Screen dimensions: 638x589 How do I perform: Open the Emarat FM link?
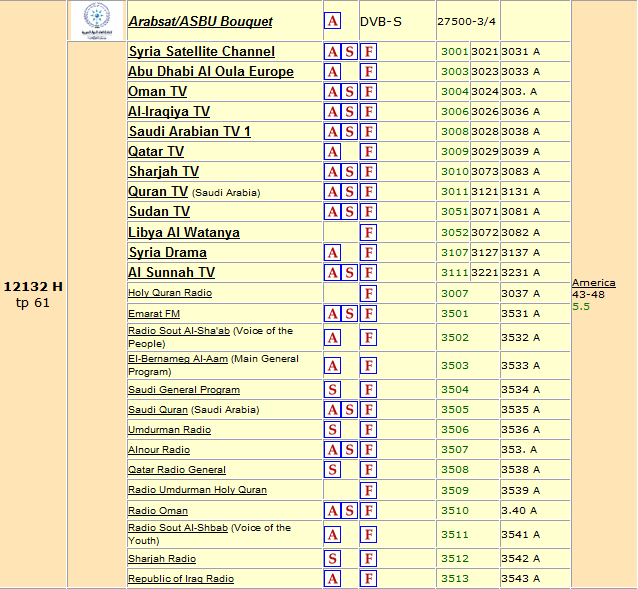click(x=154, y=314)
